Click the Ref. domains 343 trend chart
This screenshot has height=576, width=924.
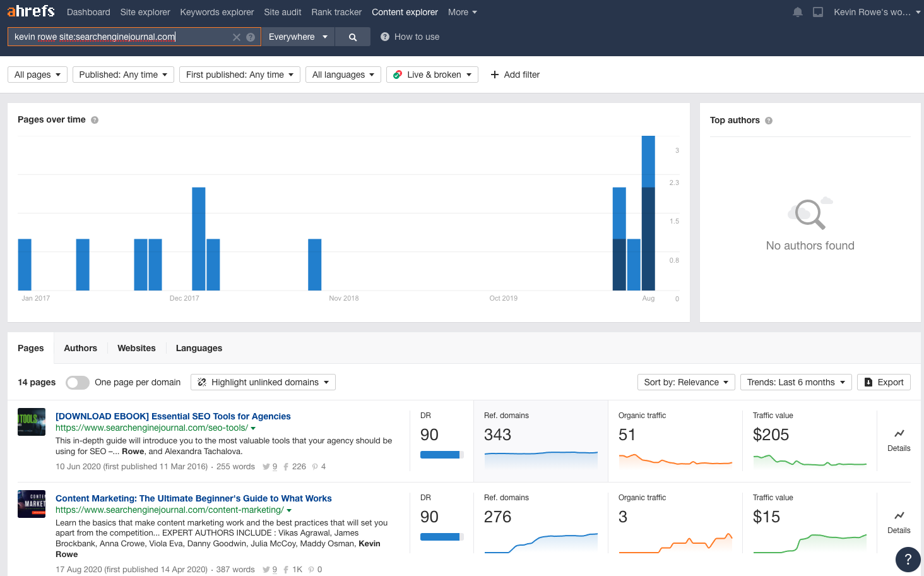pyautogui.click(x=541, y=459)
